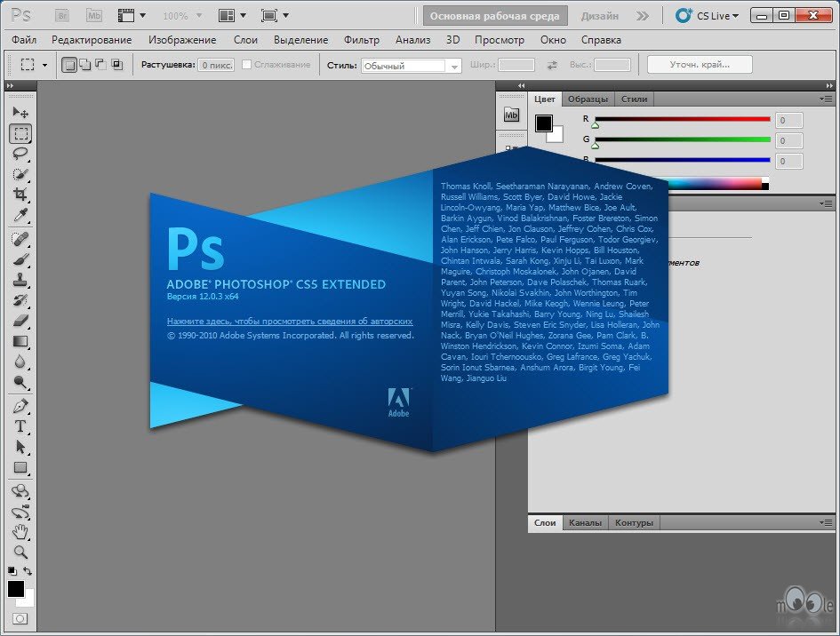The image size is (840, 636).
Task: Open the Стиль dropdown set to Обычный
Action: click(411, 66)
